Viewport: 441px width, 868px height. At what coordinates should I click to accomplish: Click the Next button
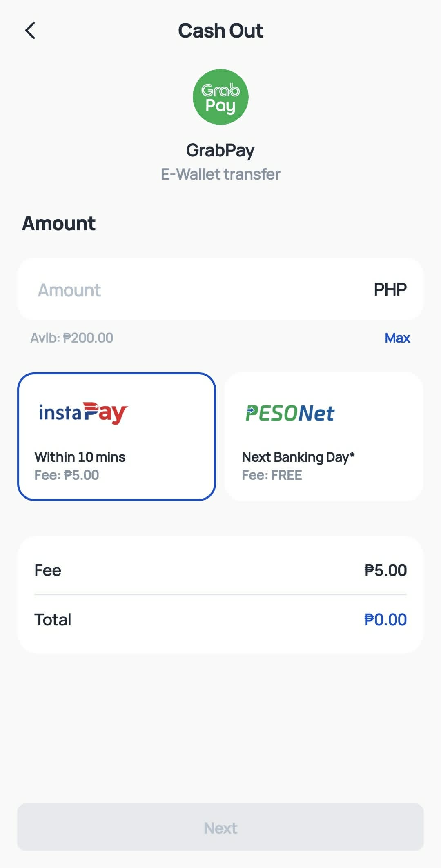[x=220, y=828]
